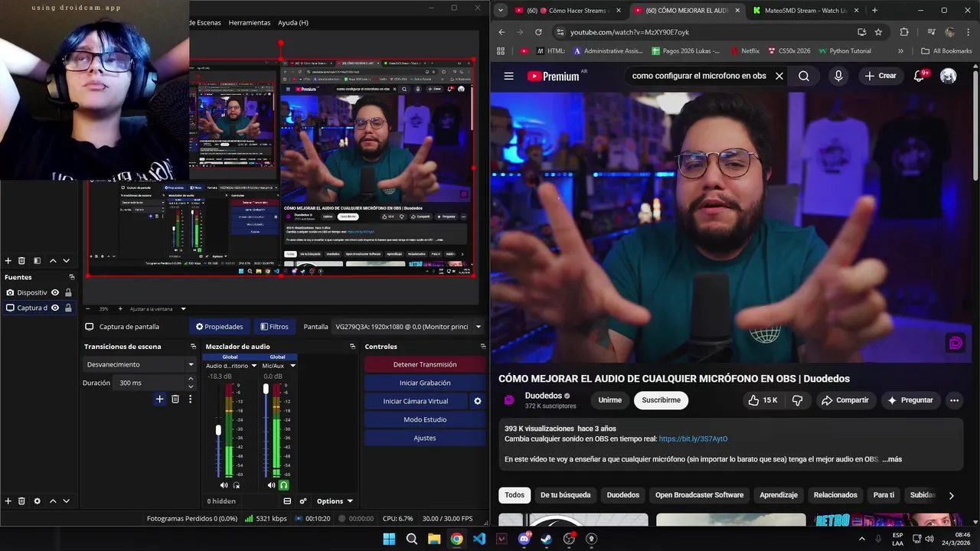Mute the Mic/Aux channel speaker icon
The image size is (980, 551).
(271, 485)
